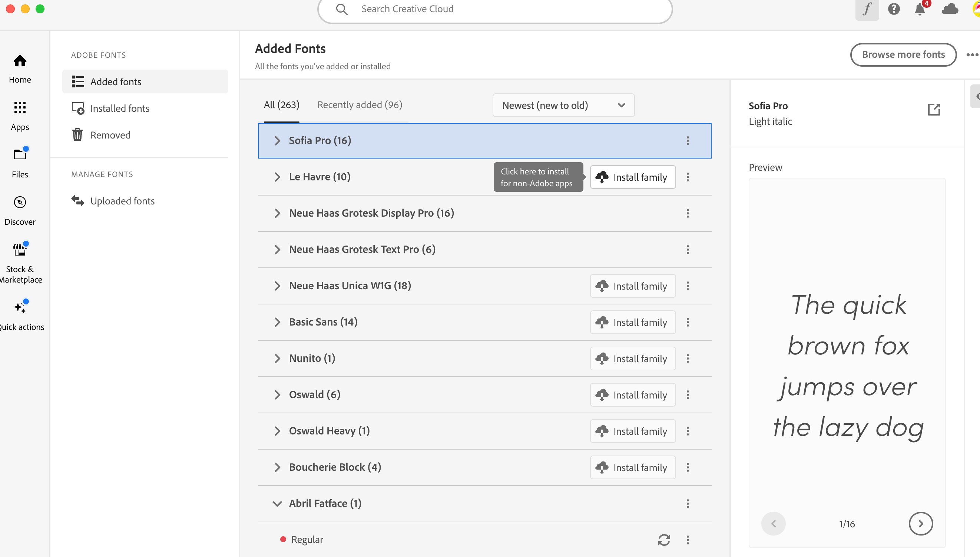Open the Apps grid section
980x557 pixels.
[20, 116]
